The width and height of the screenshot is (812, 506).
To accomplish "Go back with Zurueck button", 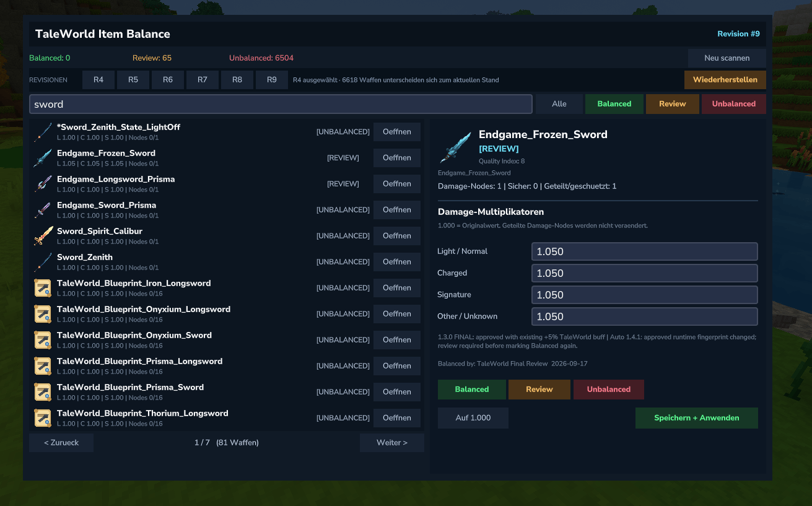I will pos(61,443).
